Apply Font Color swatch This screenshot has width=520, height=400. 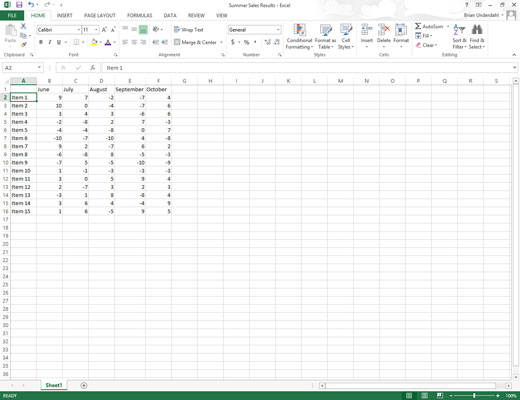pos(108,42)
